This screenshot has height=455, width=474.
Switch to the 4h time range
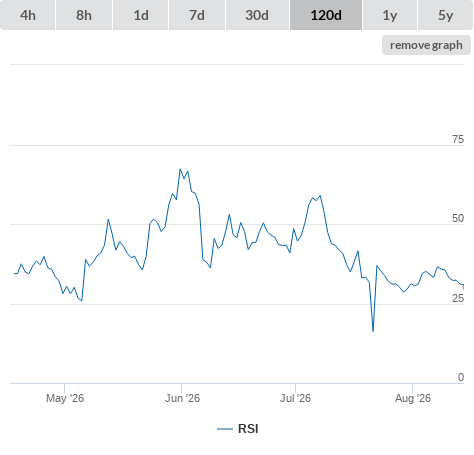pos(27,15)
